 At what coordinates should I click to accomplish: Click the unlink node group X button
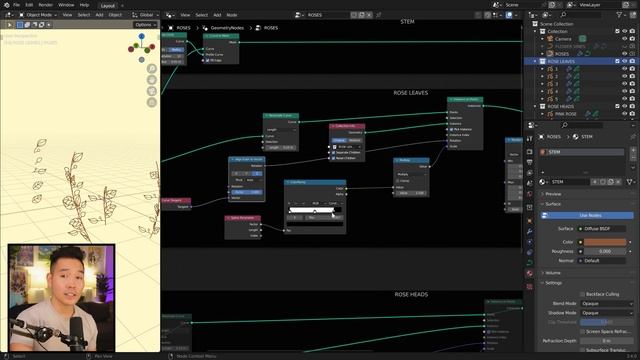click(369, 15)
